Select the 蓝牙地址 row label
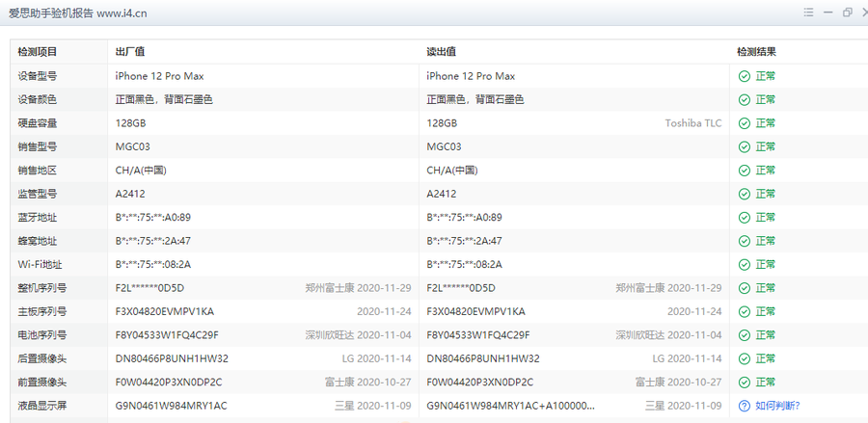 pyautogui.click(x=37, y=218)
